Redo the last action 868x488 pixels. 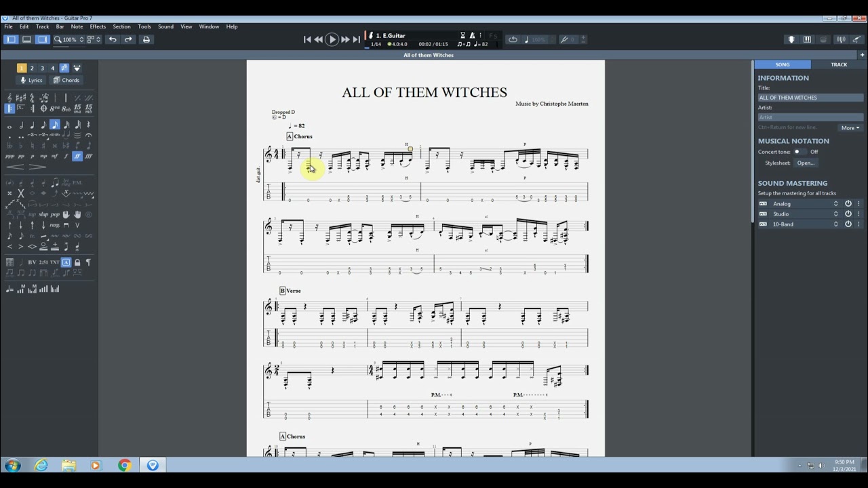128,39
